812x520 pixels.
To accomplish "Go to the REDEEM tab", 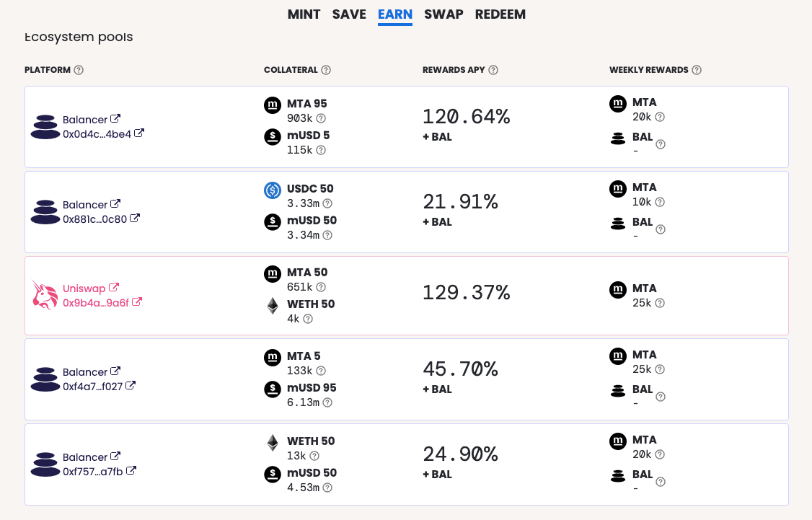I will pos(500,14).
